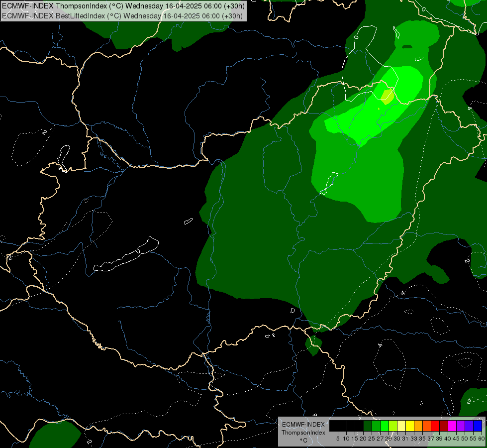Select the magenta 40-45 legend swatch

coord(452,426)
